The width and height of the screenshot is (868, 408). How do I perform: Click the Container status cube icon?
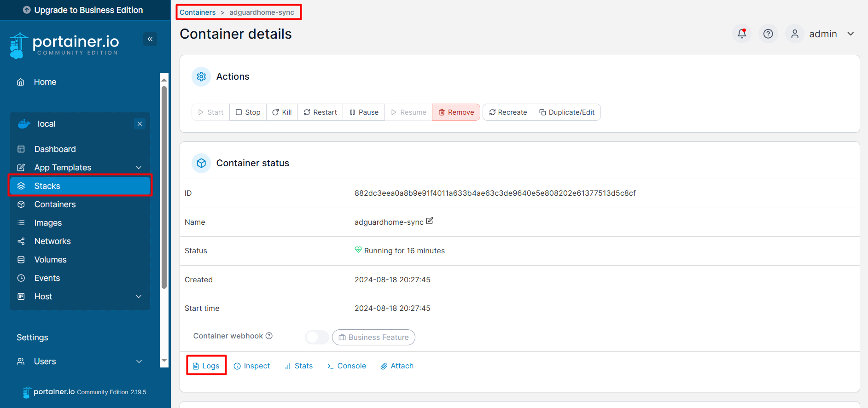click(201, 163)
